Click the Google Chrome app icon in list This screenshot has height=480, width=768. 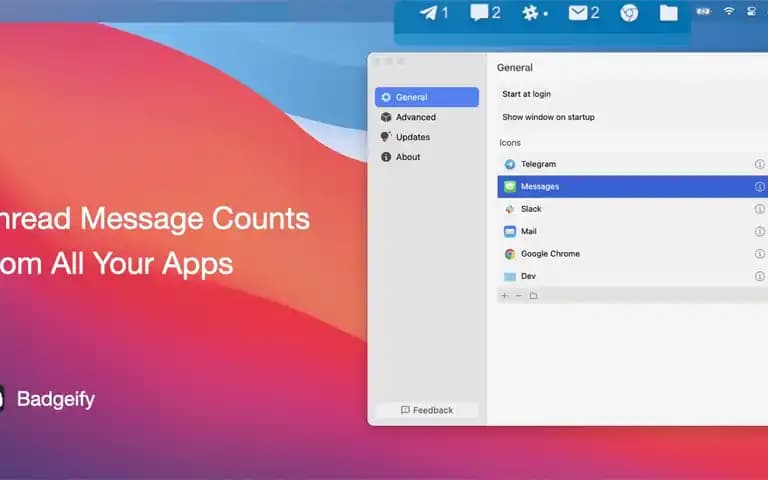510,254
